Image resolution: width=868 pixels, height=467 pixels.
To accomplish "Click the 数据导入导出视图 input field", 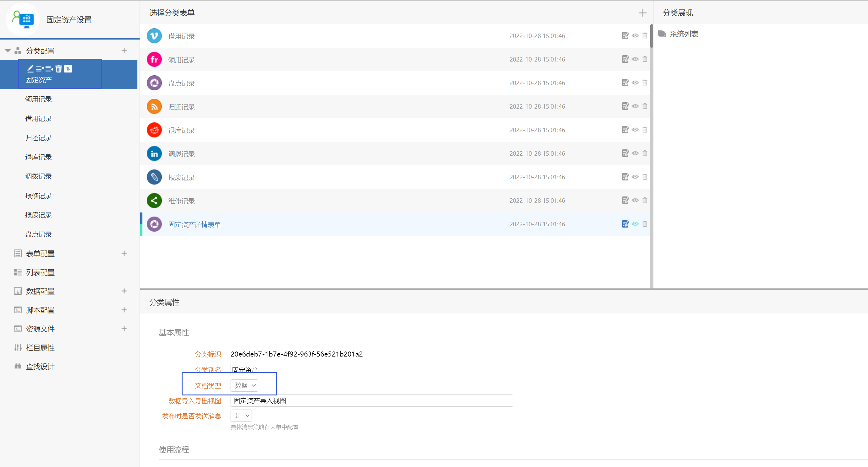I will tap(371, 400).
